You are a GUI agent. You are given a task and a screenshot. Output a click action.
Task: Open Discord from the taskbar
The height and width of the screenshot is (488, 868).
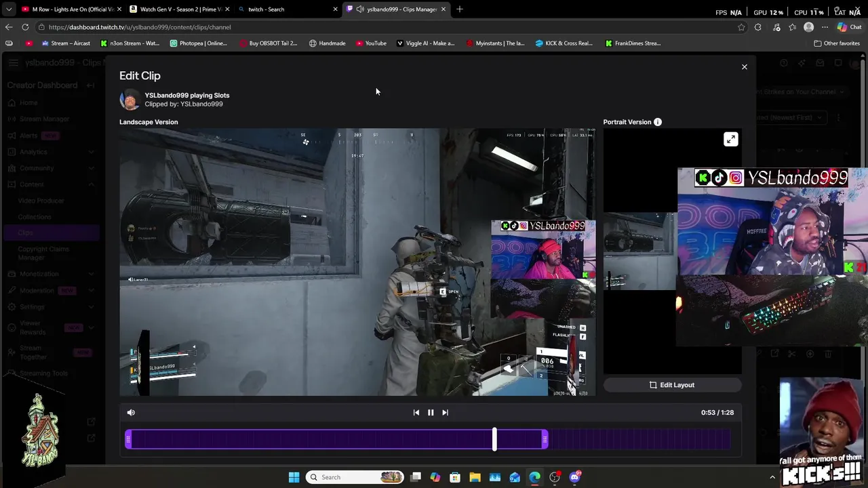(575, 477)
